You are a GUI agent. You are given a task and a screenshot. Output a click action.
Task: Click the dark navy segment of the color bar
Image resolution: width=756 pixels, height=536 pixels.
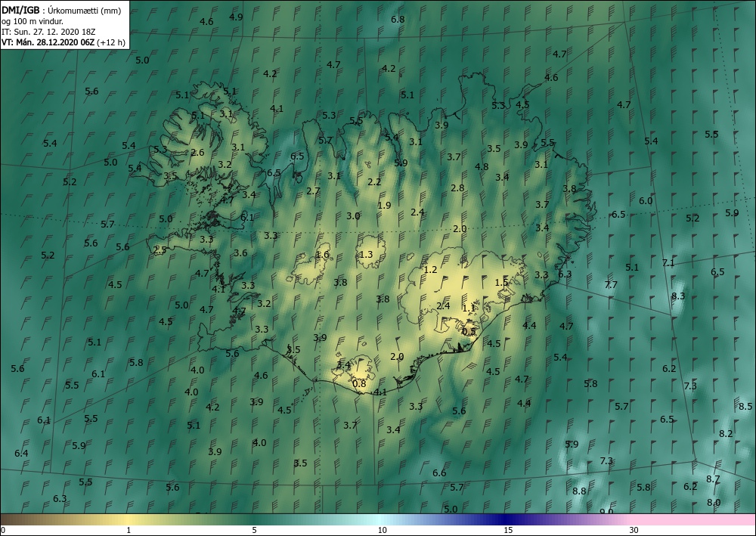[503, 519]
